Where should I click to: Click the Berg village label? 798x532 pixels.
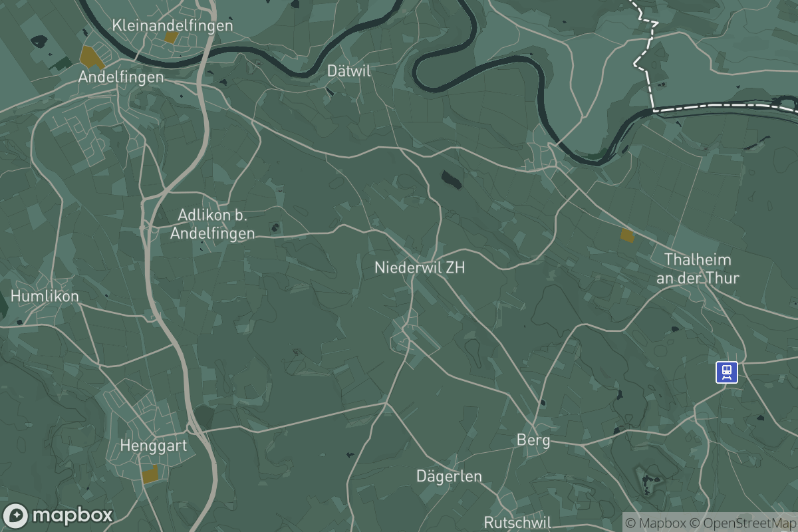[x=533, y=440]
